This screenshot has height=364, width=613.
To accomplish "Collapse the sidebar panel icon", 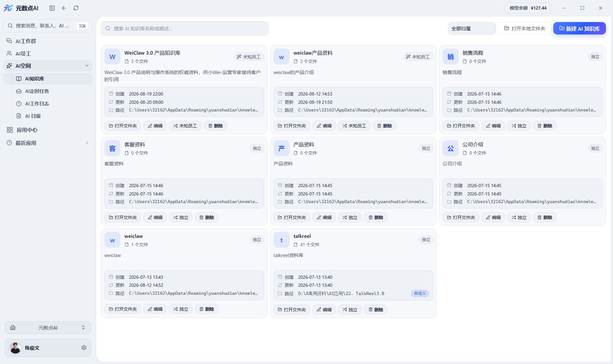I will coord(52,8).
